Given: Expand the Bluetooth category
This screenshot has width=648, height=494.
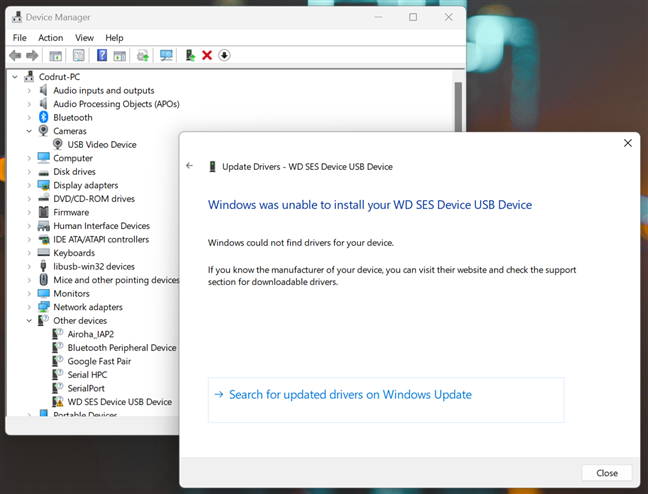Looking at the screenshot, I should click(x=29, y=117).
